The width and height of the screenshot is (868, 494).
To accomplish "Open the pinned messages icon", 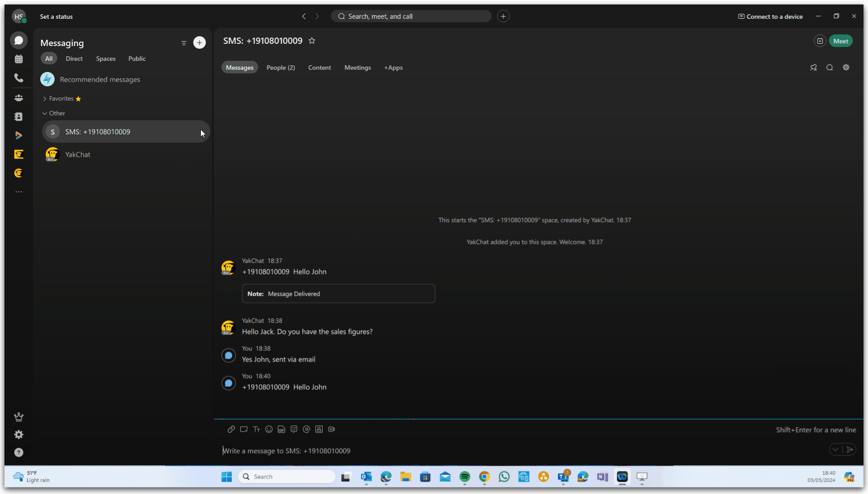I will tap(813, 68).
